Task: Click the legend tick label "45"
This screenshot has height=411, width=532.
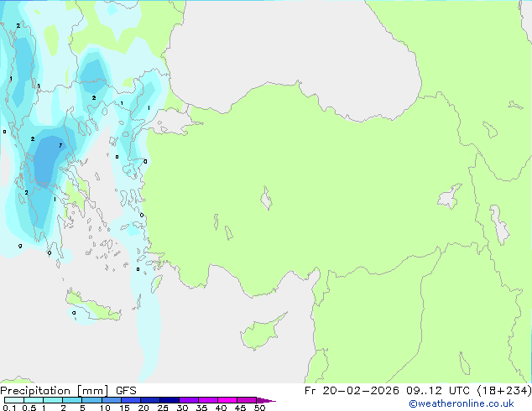Action: pyautogui.click(x=240, y=408)
